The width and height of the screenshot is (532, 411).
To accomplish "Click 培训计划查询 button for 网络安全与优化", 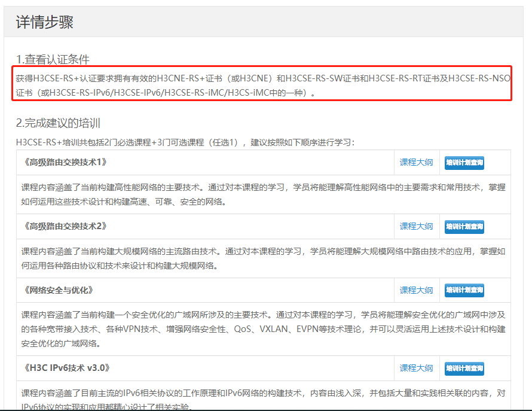I will click(464, 290).
